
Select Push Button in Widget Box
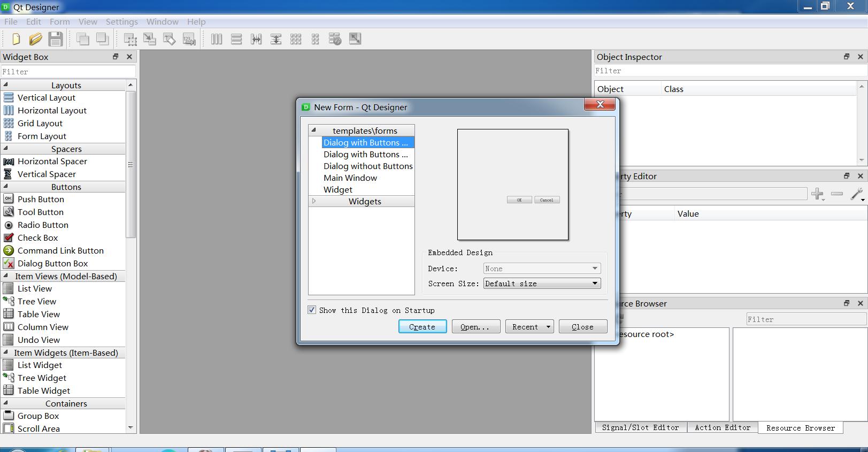click(x=41, y=199)
